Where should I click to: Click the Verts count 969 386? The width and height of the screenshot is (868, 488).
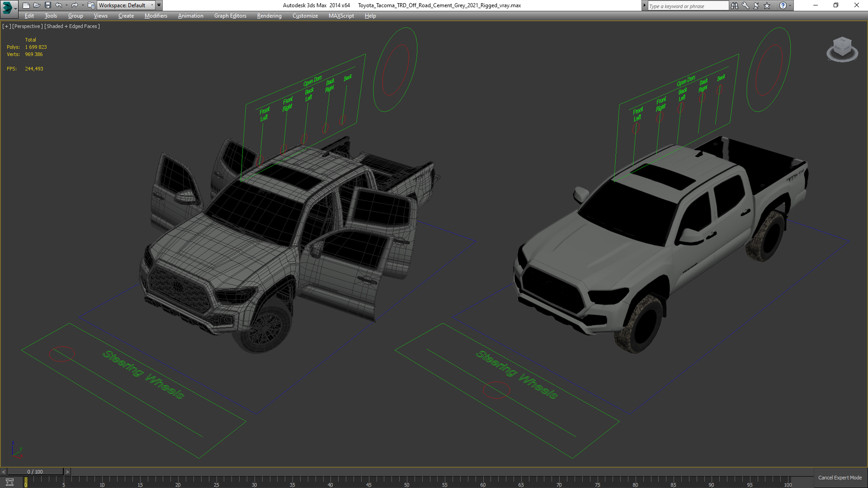[x=34, y=54]
